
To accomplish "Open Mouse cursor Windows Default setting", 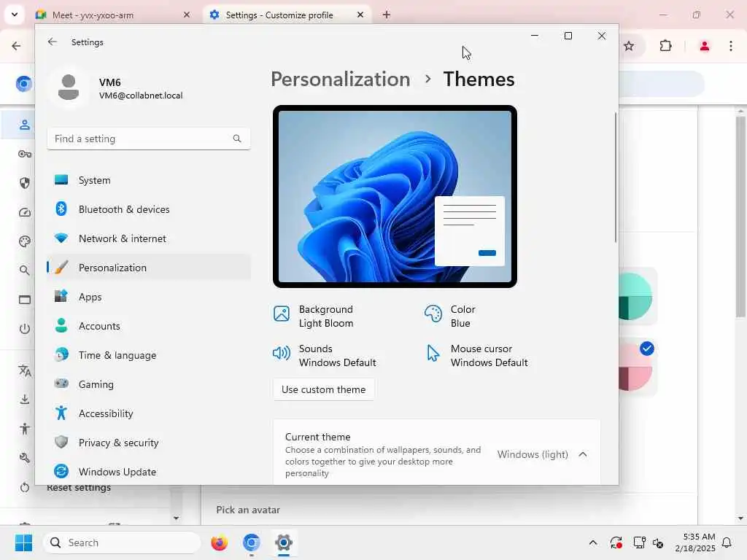I will point(477,356).
